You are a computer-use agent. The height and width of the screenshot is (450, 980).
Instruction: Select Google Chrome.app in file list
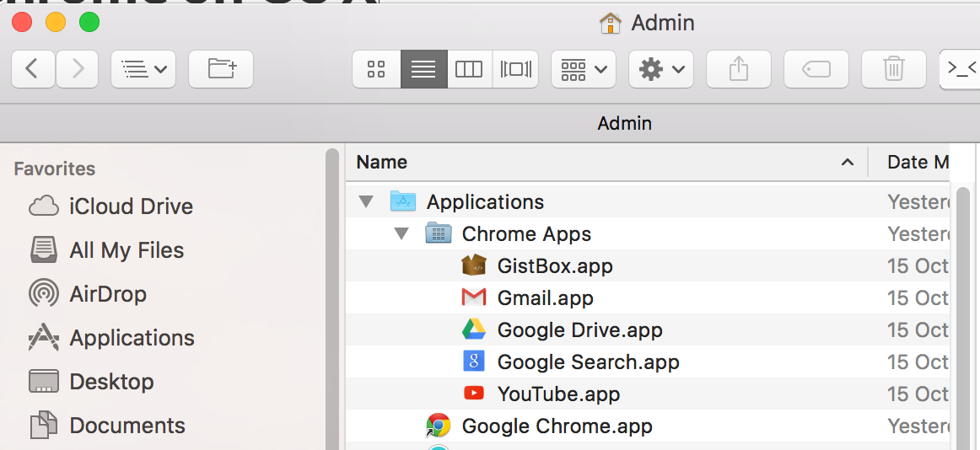tap(647, 426)
